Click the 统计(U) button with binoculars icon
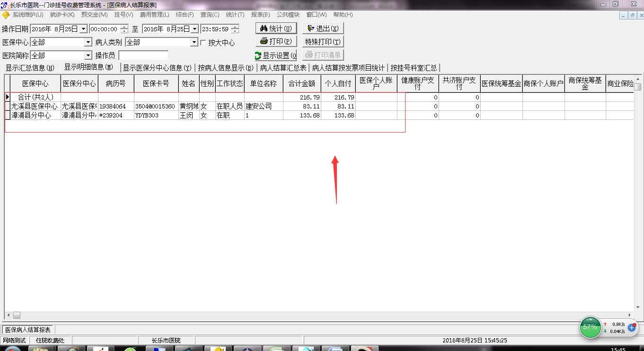644x351 pixels. [276, 28]
